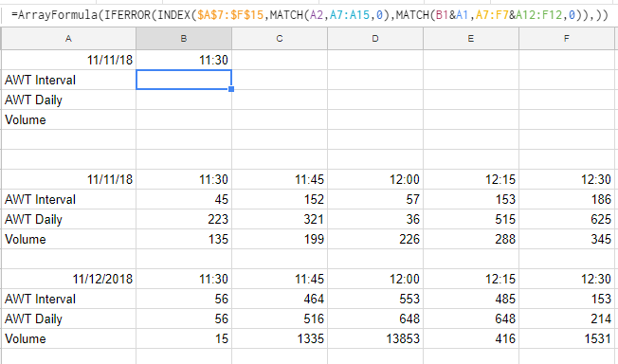Viewport: 618px width, 364px height.
Task: Click 'Volume' label in 11/12/2018 table
Action: pyautogui.click(x=26, y=338)
